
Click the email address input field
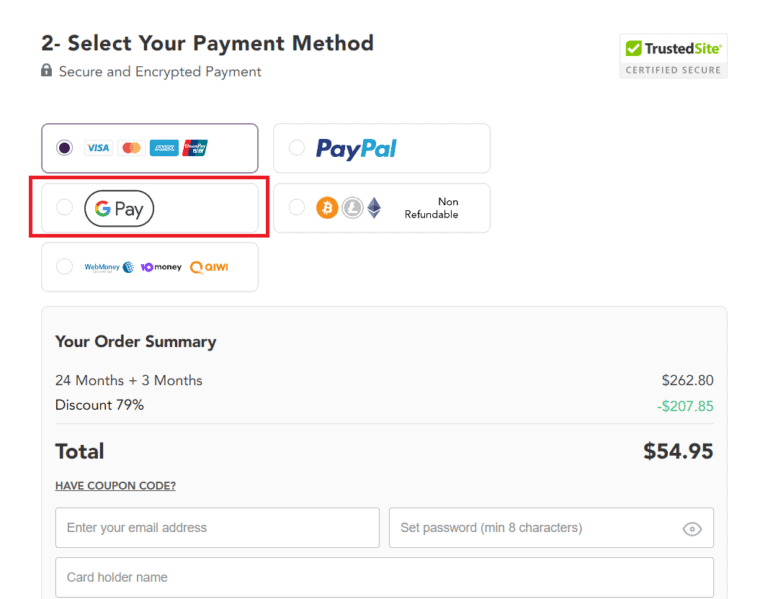pyautogui.click(x=217, y=528)
